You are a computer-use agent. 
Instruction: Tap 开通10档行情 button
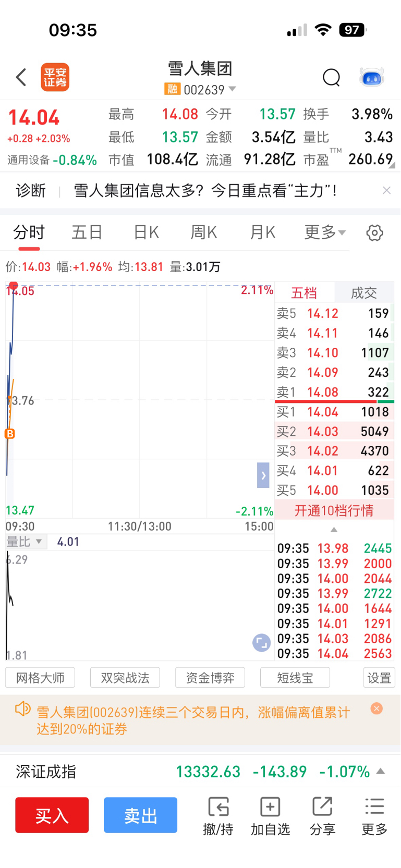[334, 510]
